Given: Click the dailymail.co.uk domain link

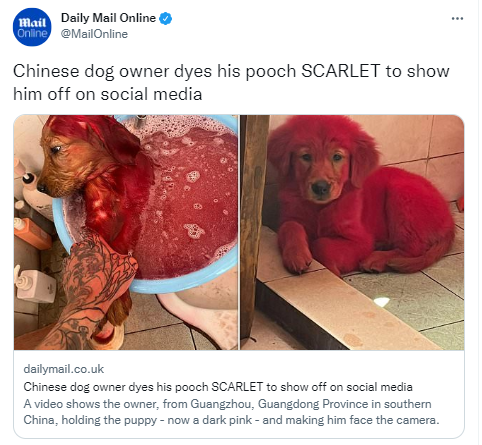Looking at the screenshot, I should (64, 369).
